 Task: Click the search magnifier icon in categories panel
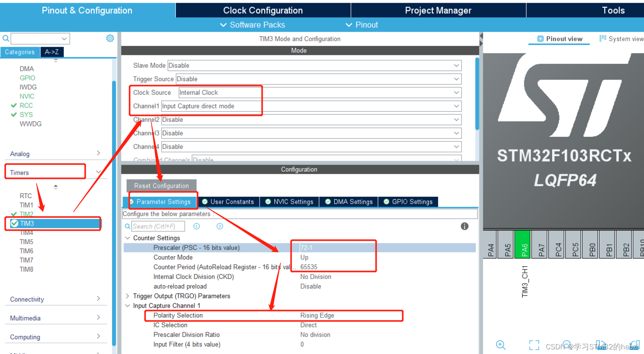pyautogui.click(x=6, y=38)
